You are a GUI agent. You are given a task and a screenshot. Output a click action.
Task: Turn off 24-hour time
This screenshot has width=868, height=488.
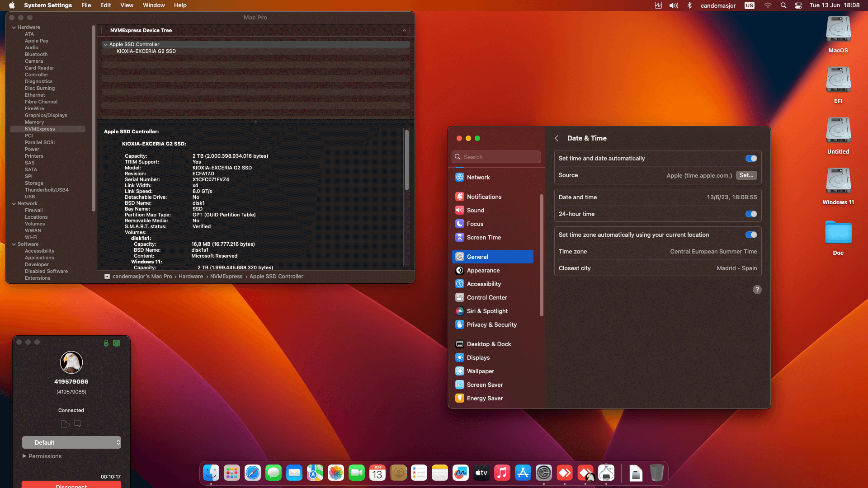click(x=751, y=214)
